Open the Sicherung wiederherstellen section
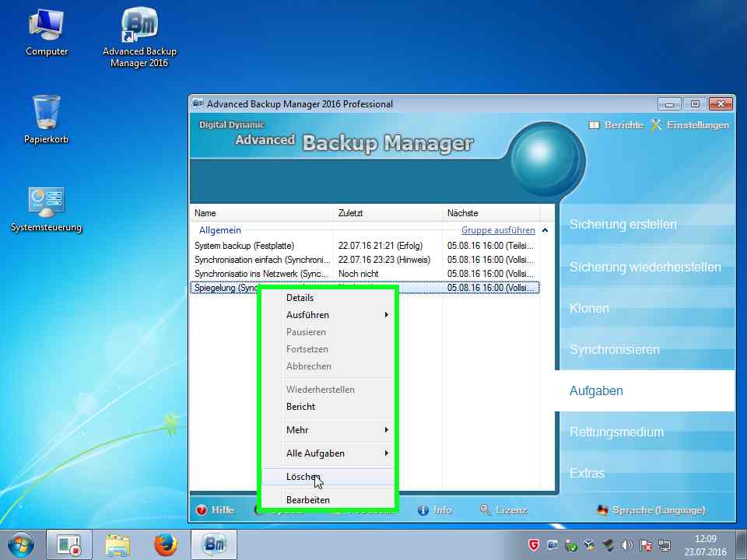The width and height of the screenshot is (747, 560). click(x=647, y=267)
